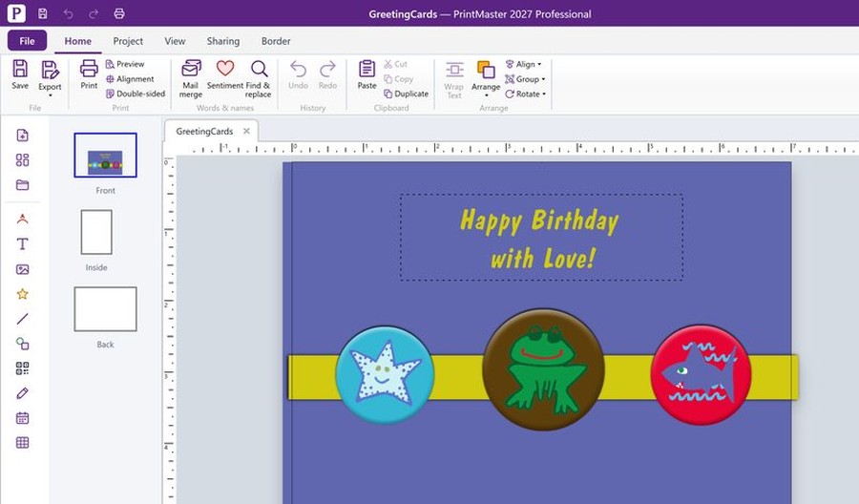Click the Double-sided print option
This screenshot has height=504, width=859.
tap(136, 94)
